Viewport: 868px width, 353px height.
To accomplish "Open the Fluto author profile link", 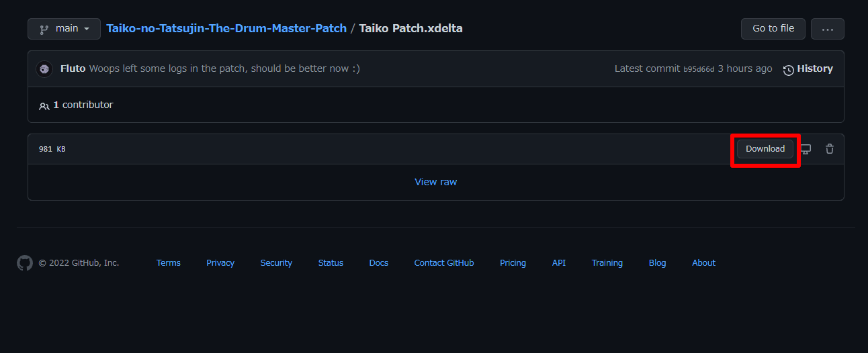I will (73, 68).
